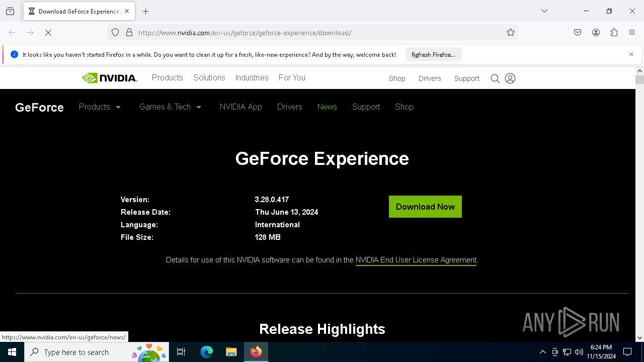644x362 pixels.
Task: Click the Firefox taskbar icon
Action: click(x=256, y=352)
